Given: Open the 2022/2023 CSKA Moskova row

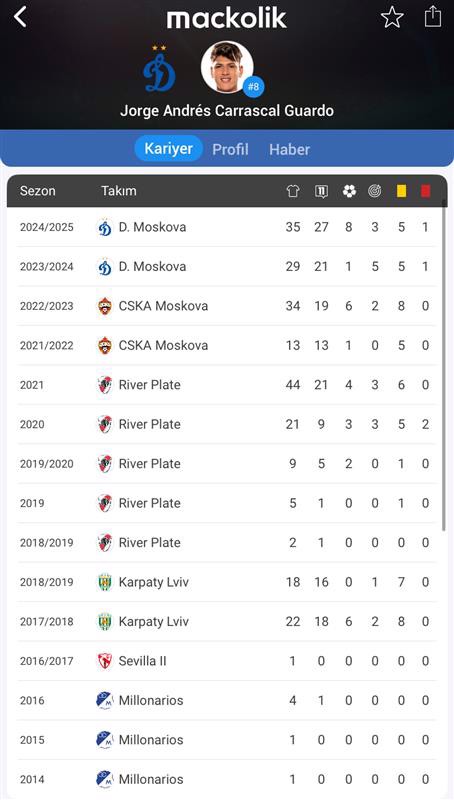Looking at the screenshot, I should pos(226,306).
